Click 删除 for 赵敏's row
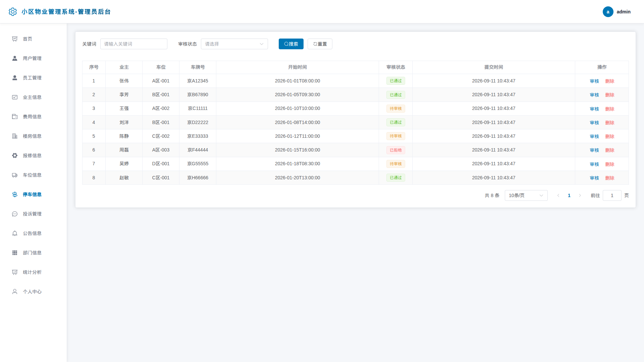 coord(609,178)
